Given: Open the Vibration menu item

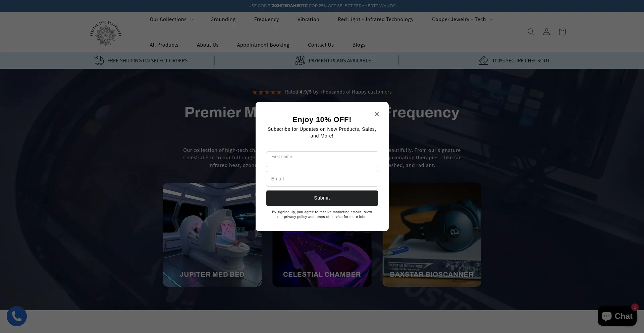Looking at the screenshot, I should tap(308, 19).
